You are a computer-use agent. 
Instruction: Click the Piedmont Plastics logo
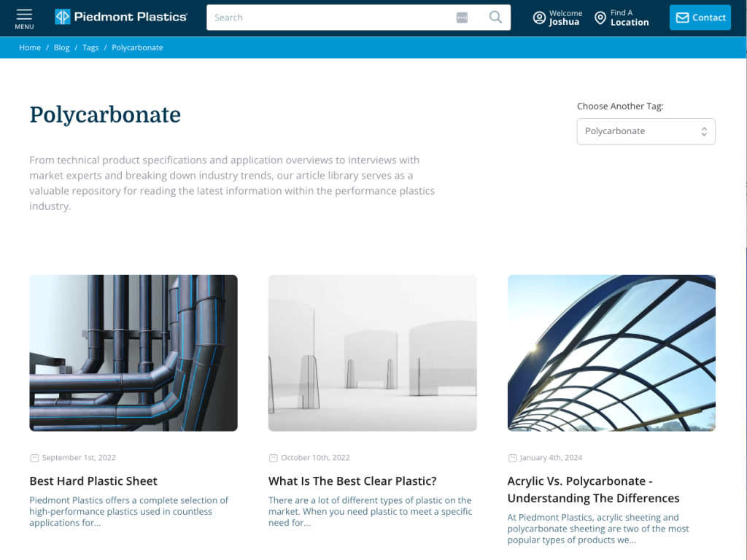click(x=121, y=17)
